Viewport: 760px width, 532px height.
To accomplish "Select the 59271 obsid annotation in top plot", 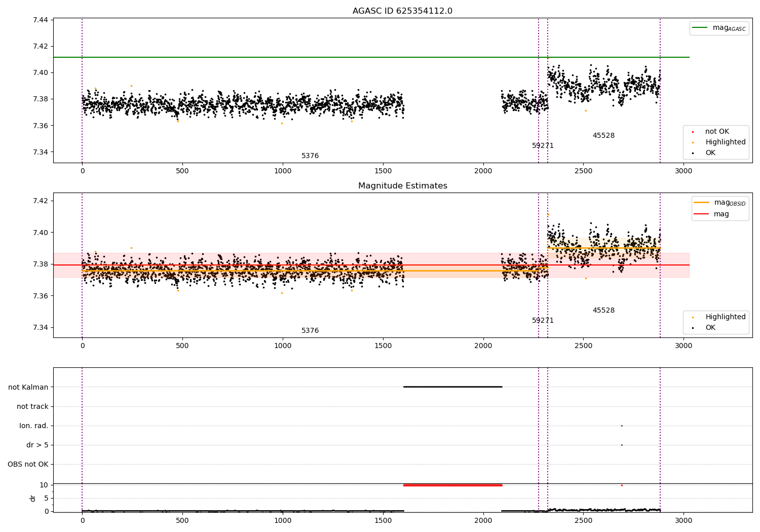I will coord(543,146).
